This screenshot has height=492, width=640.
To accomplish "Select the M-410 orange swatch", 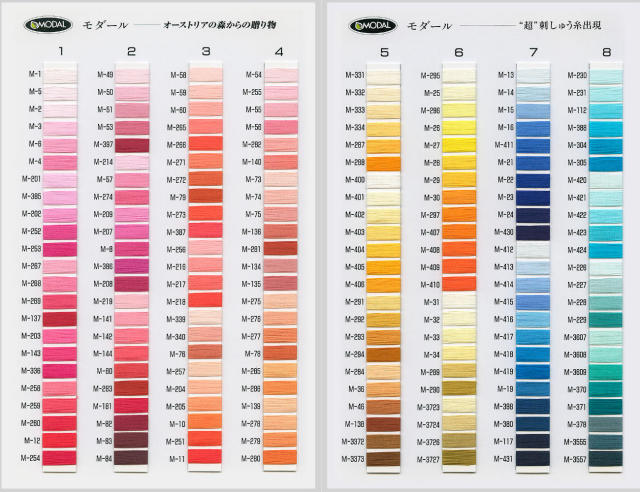I will [460, 284].
